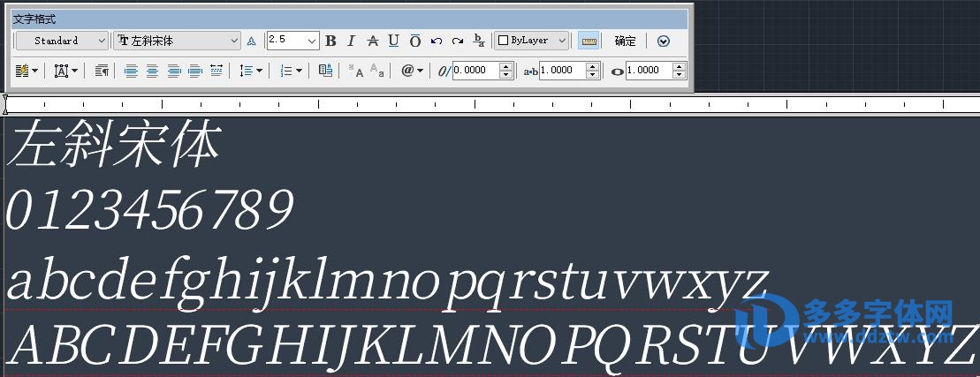
Task: Click the redo arrow icon
Action: (x=457, y=41)
